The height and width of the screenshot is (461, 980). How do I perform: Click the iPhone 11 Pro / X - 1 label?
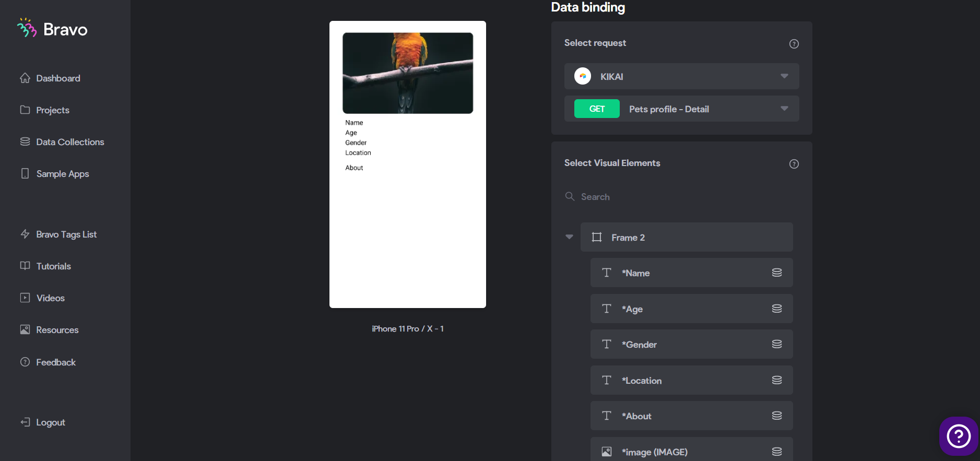tap(408, 328)
